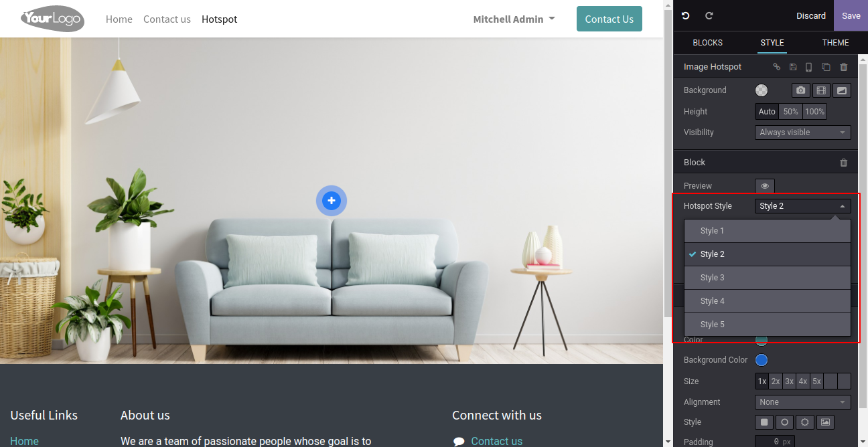Click the redo arrow icon

pos(709,15)
